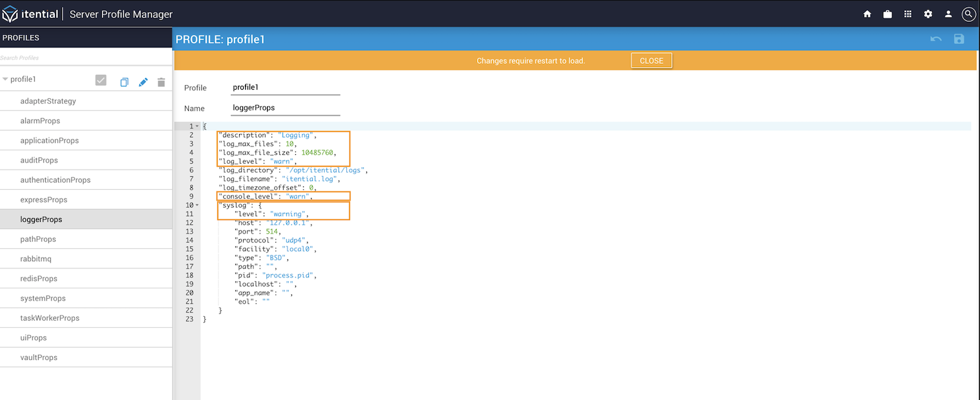Select authenticationProps in profile list
The height and width of the screenshot is (400, 980).
86,180
